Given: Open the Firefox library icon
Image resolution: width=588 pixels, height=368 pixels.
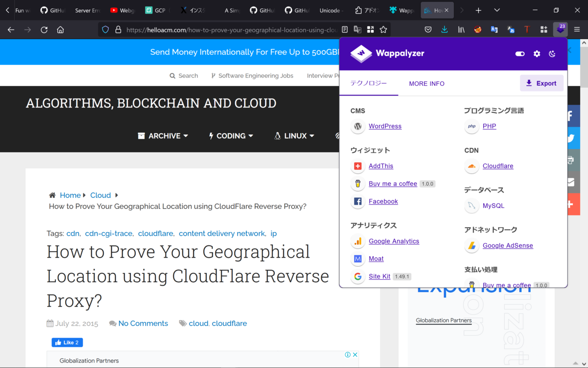Looking at the screenshot, I should coord(461,29).
